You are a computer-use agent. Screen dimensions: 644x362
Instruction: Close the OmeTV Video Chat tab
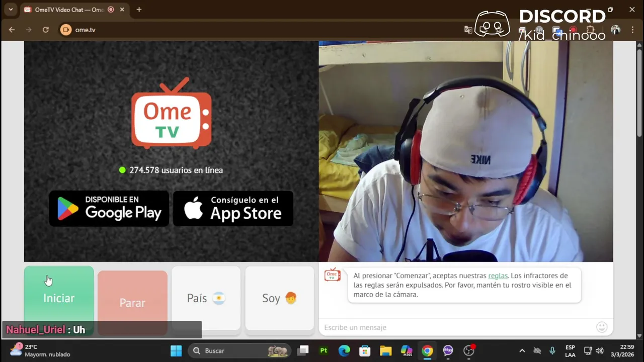coord(122,10)
